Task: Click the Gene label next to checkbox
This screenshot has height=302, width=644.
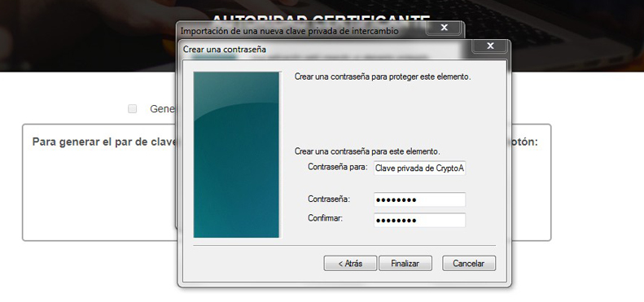Action: 162,109
